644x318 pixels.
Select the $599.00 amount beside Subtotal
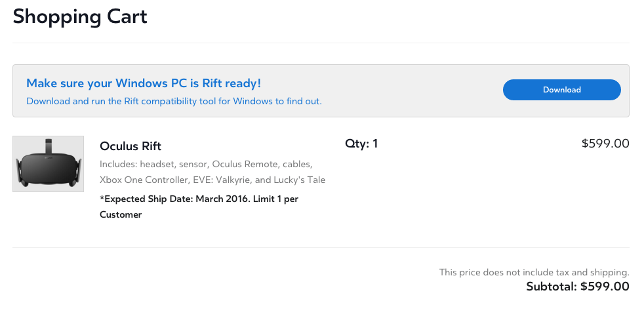605,287
